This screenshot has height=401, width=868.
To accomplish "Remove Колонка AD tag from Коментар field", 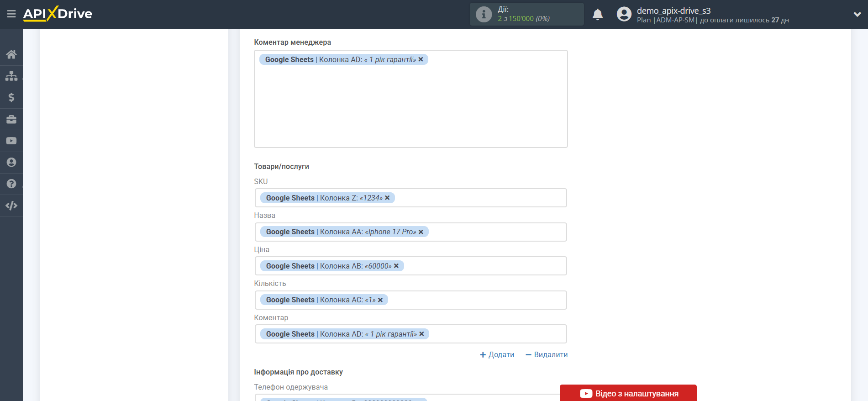I will click(422, 334).
